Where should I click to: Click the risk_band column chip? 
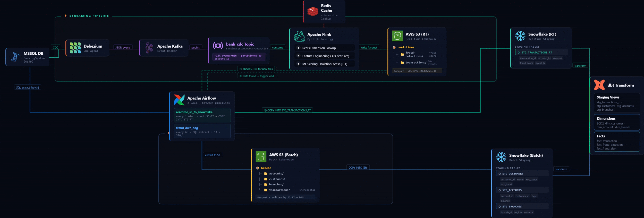[506, 185]
